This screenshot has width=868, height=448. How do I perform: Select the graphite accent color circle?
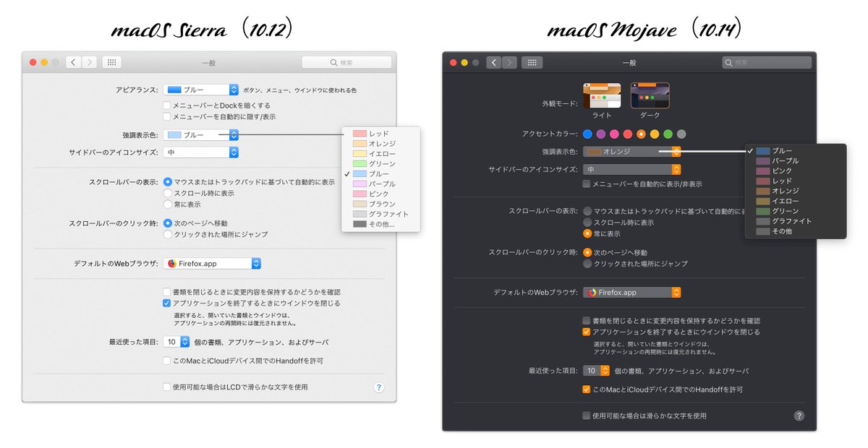(681, 134)
